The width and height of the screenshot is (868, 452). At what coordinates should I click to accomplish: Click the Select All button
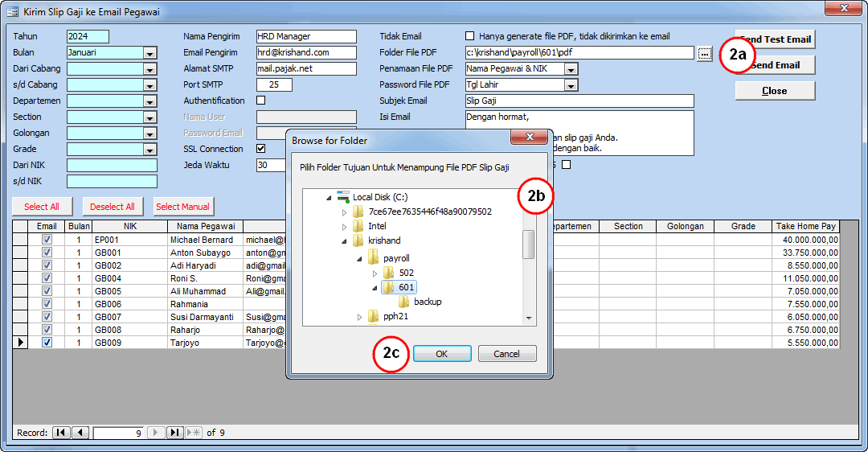tap(42, 207)
